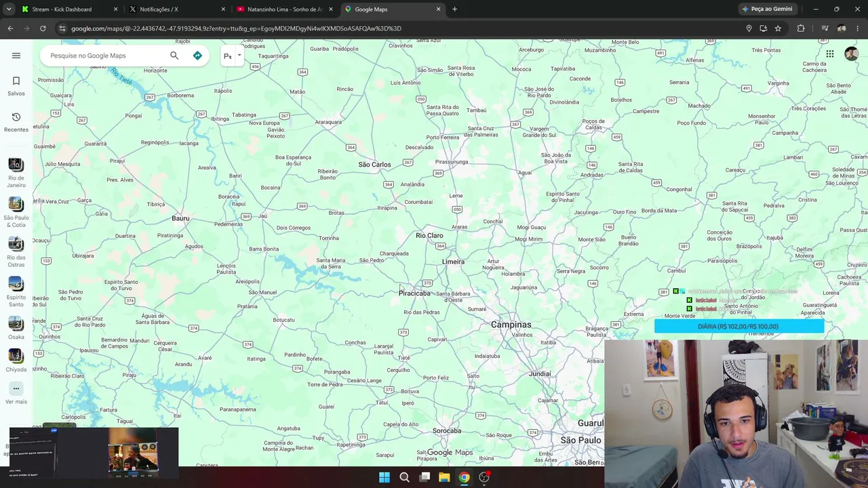Click the Peça ao Gemini button
This screenshot has height=488, width=868.
tap(767, 9)
